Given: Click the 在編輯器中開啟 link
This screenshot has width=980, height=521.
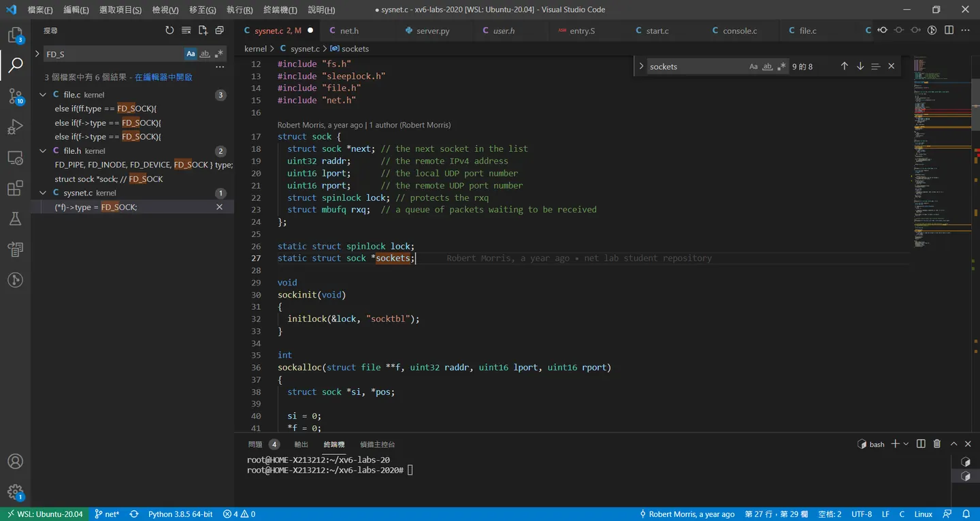Looking at the screenshot, I should click(163, 78).
